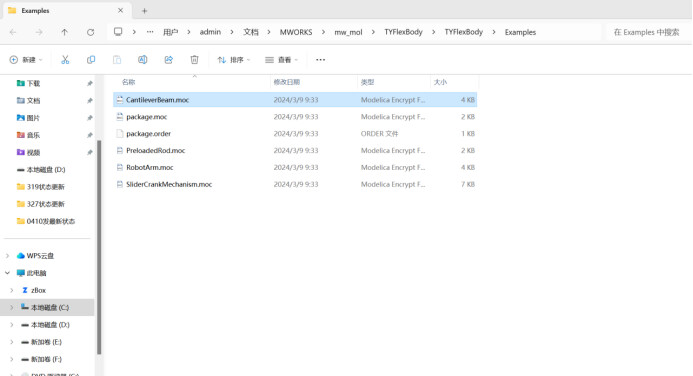693x376 pixels.
Task: Open 下载 in quick access
Action: [x=33, y=84]
